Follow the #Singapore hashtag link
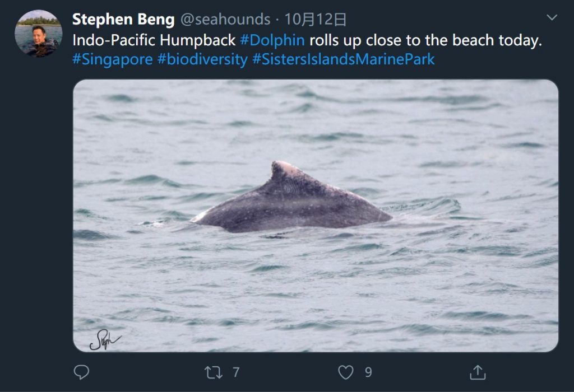 coord(113,59)
